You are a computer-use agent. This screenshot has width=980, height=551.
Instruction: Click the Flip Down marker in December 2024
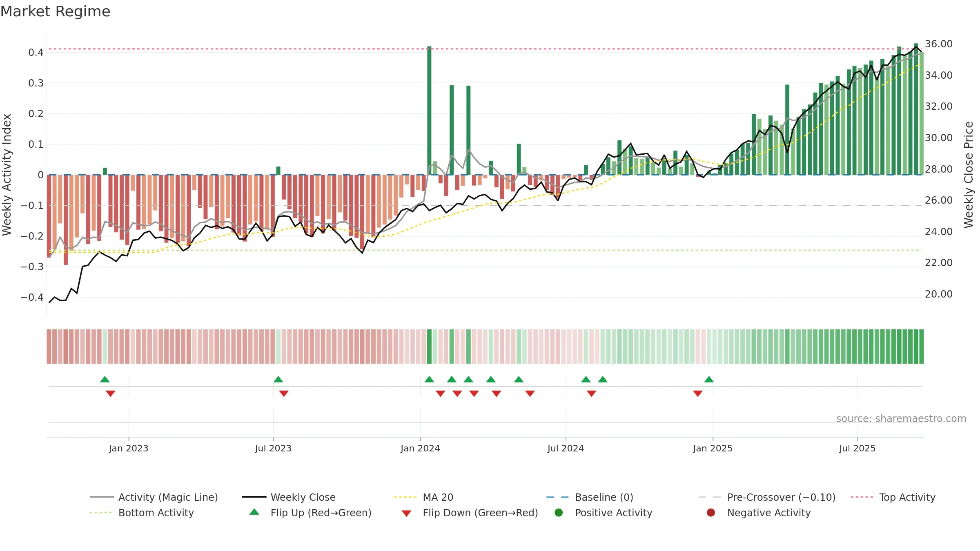coord(698,393)
